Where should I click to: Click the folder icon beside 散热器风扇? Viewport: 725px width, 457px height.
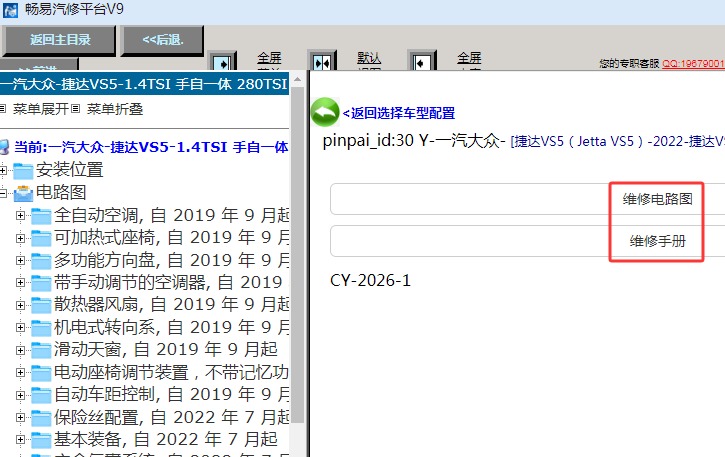pos(41,305)
